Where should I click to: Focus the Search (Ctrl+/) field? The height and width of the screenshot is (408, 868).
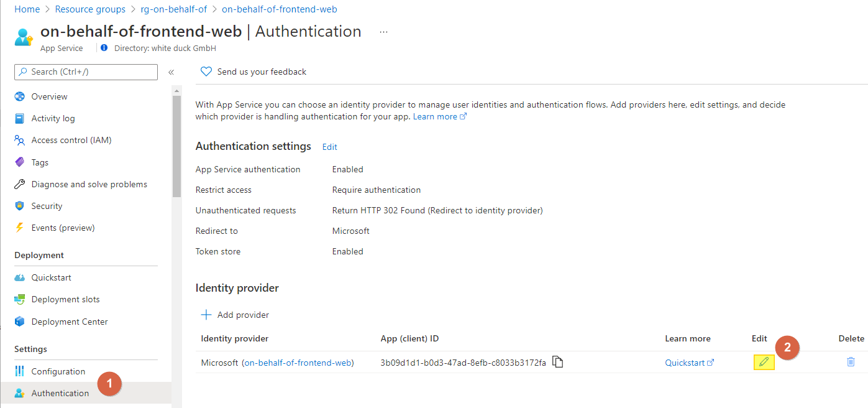[86, 72]
